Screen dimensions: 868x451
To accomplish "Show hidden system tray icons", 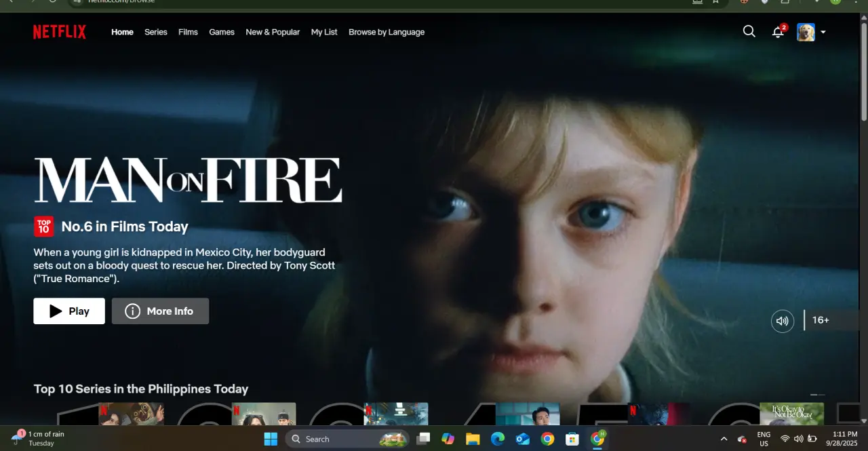I will [724, 439].
